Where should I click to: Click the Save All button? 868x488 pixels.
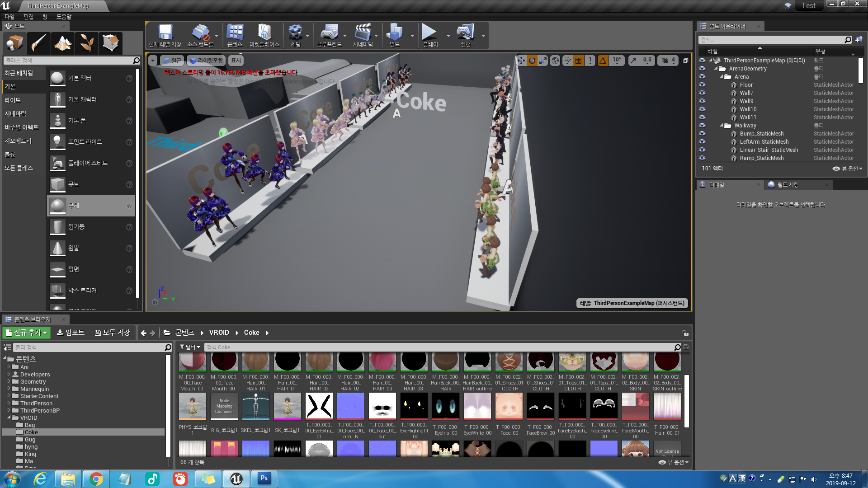112,333
